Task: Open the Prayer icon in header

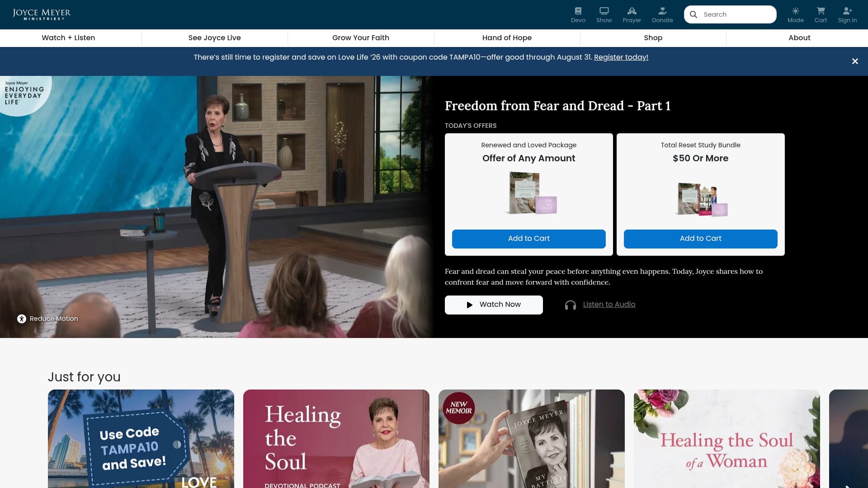Action: point(632,15)
